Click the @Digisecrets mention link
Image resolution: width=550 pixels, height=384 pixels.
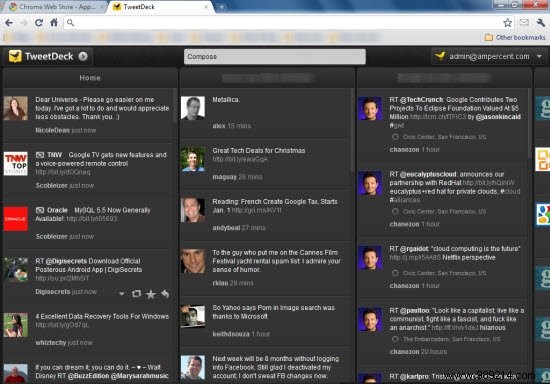click(x=66, y=261)
